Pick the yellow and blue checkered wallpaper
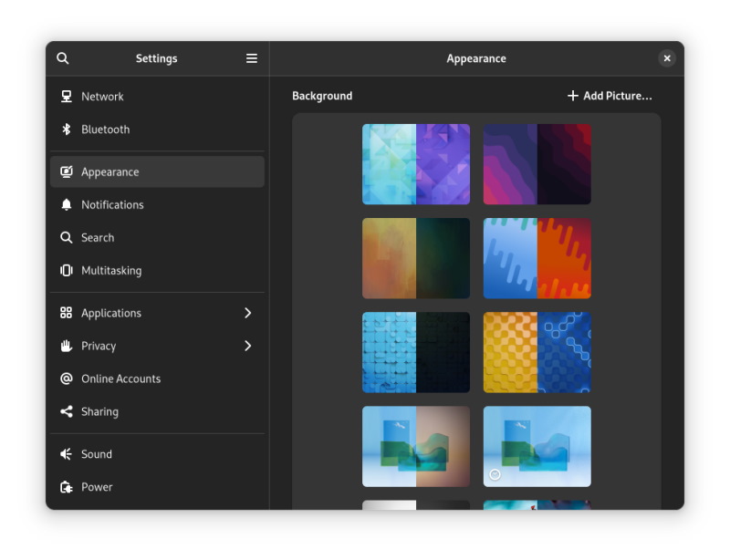730x560 pixels. pos(537,352)
